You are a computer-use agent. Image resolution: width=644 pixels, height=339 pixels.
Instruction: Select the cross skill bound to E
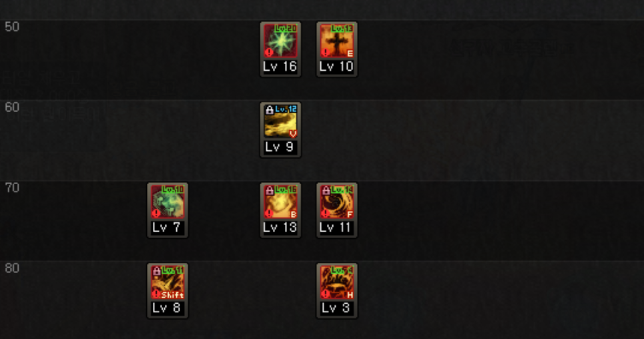(337, 41)
